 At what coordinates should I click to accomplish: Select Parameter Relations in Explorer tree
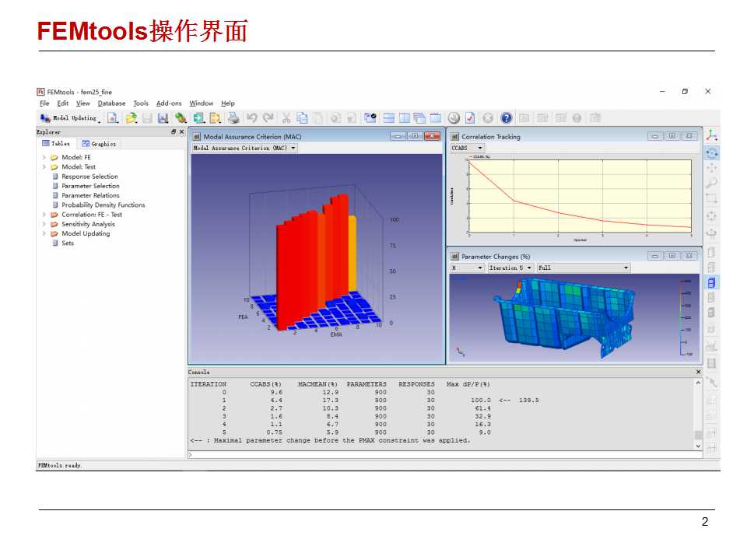[90, 195]
